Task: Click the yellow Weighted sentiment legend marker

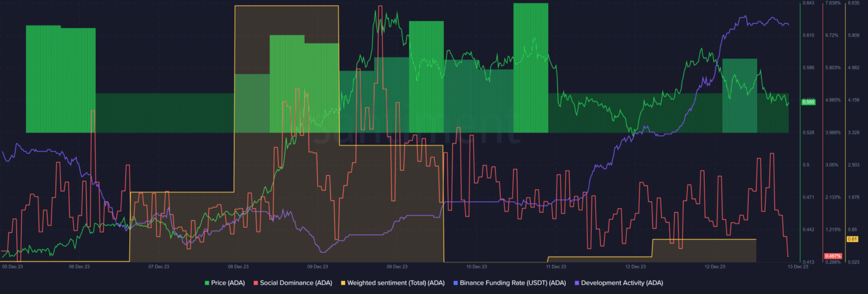Action: (x=342, y=283)
